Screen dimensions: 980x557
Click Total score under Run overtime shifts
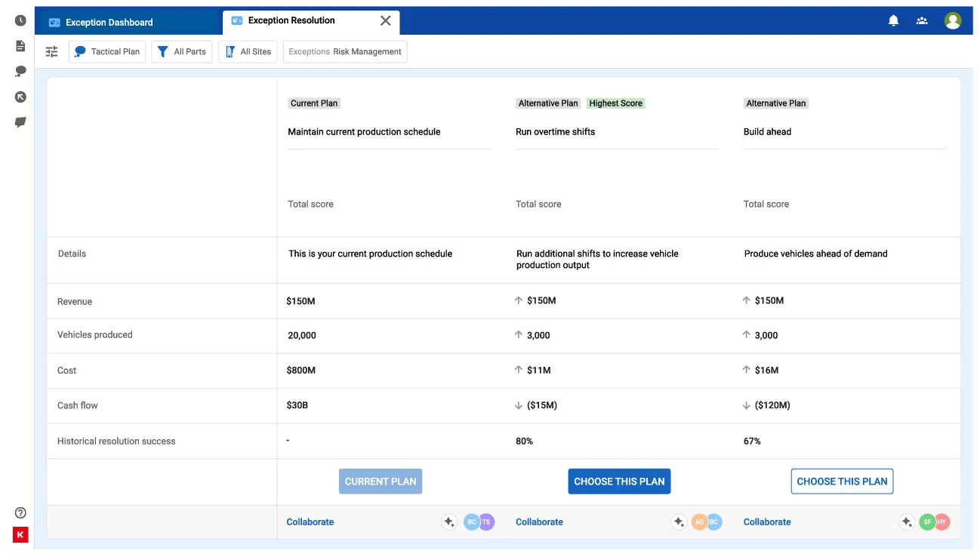point(538,204)
